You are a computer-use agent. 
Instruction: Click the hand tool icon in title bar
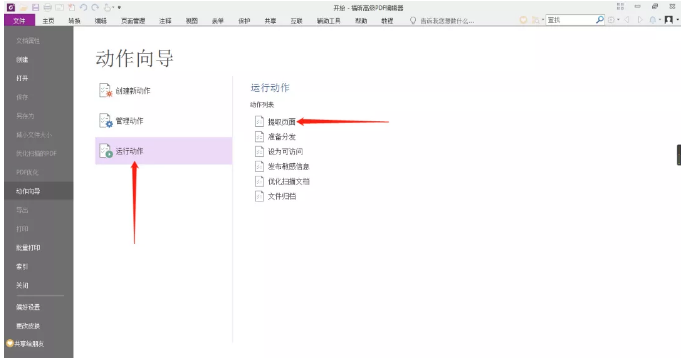coord(108,7)
